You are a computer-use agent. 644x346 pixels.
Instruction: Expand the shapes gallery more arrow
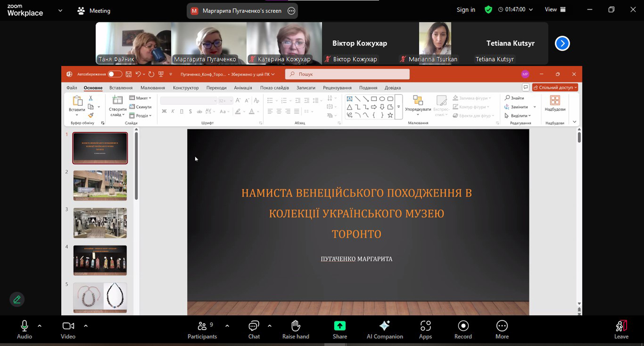(x=399, y=107)
